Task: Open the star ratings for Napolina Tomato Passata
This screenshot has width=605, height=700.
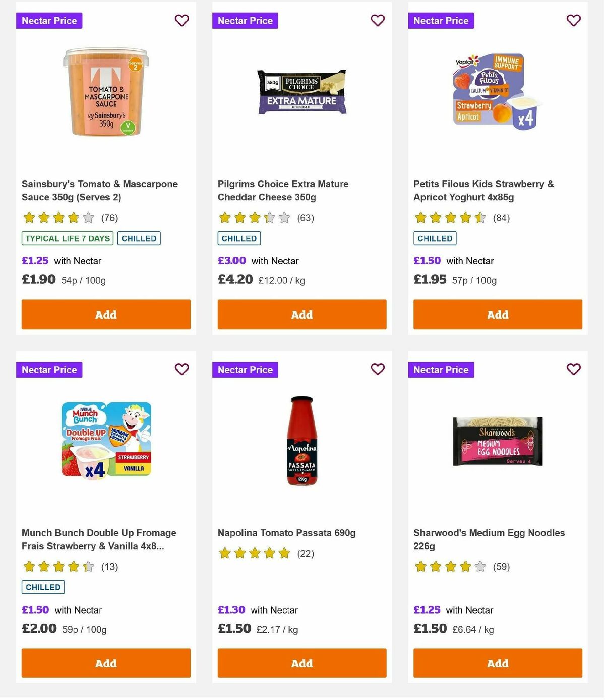Action: click(255, 553)
